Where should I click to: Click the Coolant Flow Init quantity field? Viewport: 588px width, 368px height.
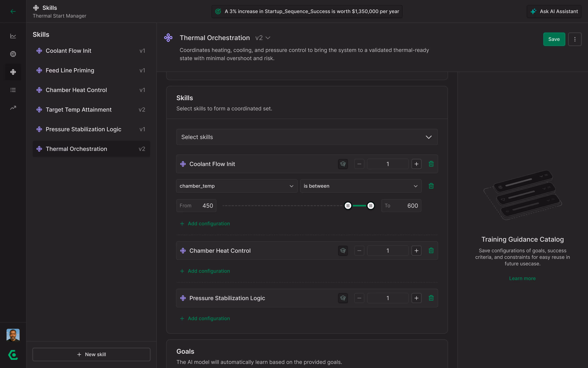pyautogui.click(x=388, y=164)
